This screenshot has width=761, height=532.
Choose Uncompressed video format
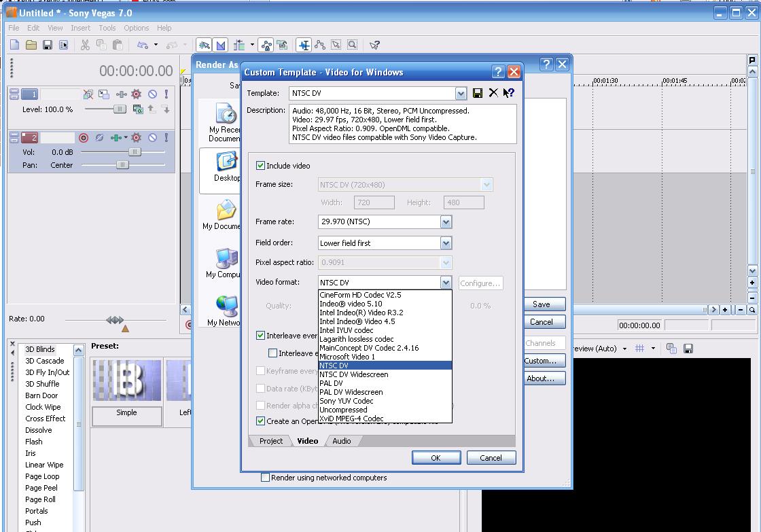(x=385, y=410)
